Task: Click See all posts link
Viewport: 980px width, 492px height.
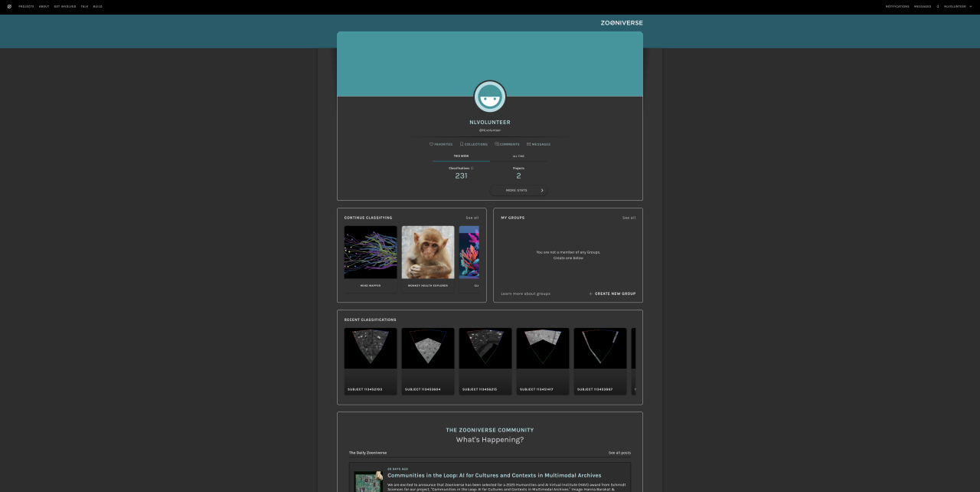Action: pyautogui.click(x=619, y=453)
